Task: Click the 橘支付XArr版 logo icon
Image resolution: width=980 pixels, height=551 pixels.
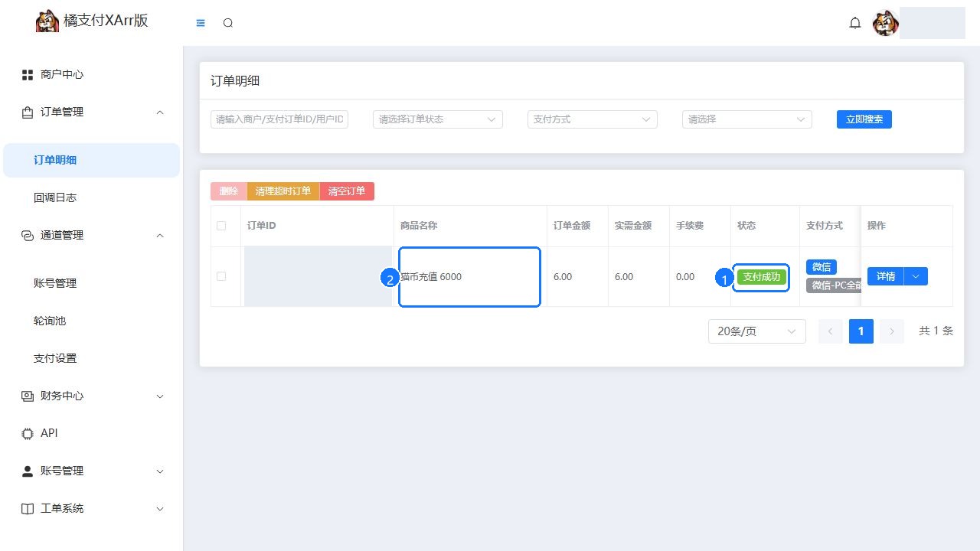Action: (47, 21)
